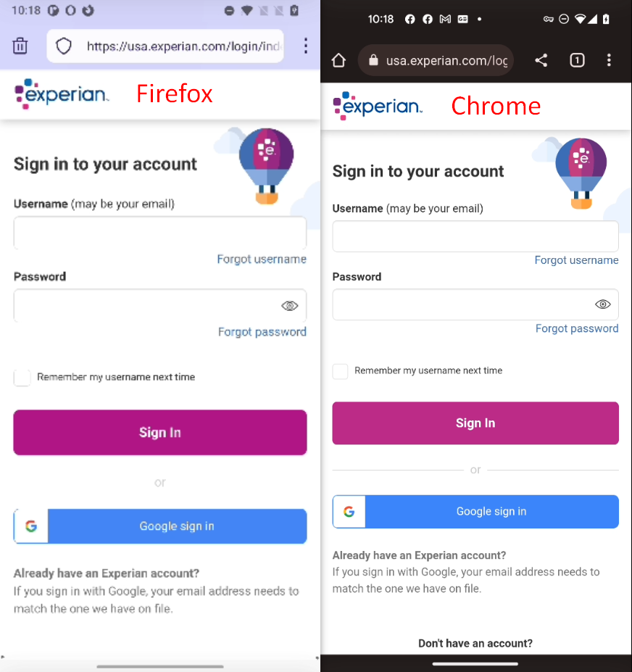The width and height of the screenshot is (632, 672).
Task: Open the share icon in Chrome
Action: (541, 60)
